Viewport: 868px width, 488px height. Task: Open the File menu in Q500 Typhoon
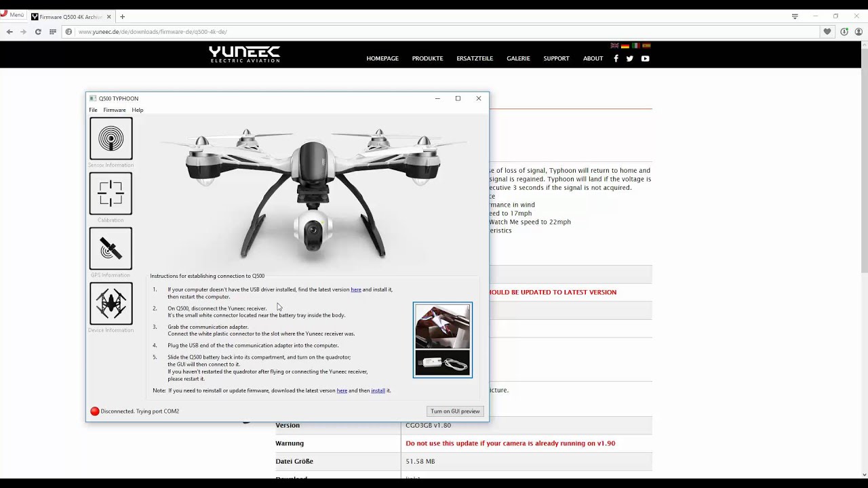click(x=93, y=110)
